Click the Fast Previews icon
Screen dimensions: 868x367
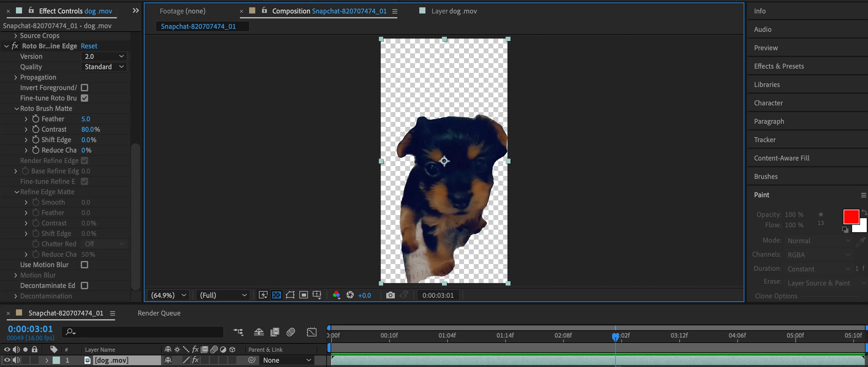[263, 295]
